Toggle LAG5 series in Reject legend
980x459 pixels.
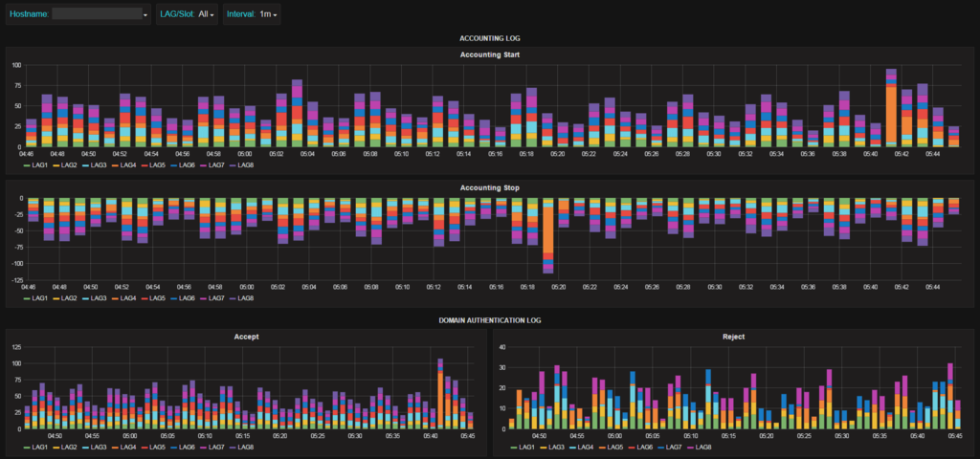pos(612,448)
